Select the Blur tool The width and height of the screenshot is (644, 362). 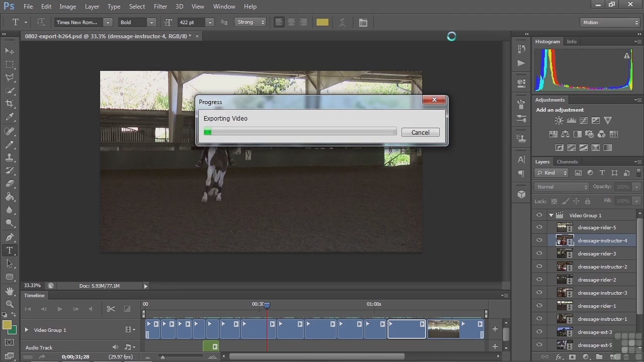tap(10, 210)
